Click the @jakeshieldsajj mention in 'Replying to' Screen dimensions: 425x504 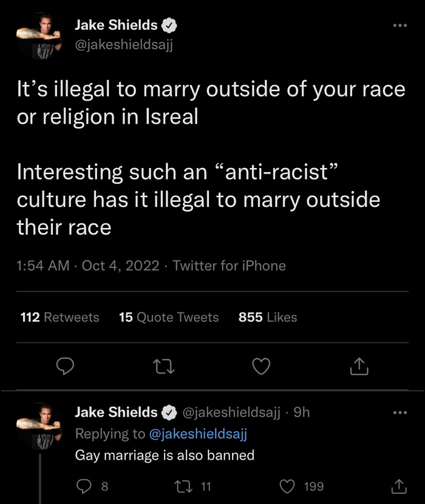[198, 434]
